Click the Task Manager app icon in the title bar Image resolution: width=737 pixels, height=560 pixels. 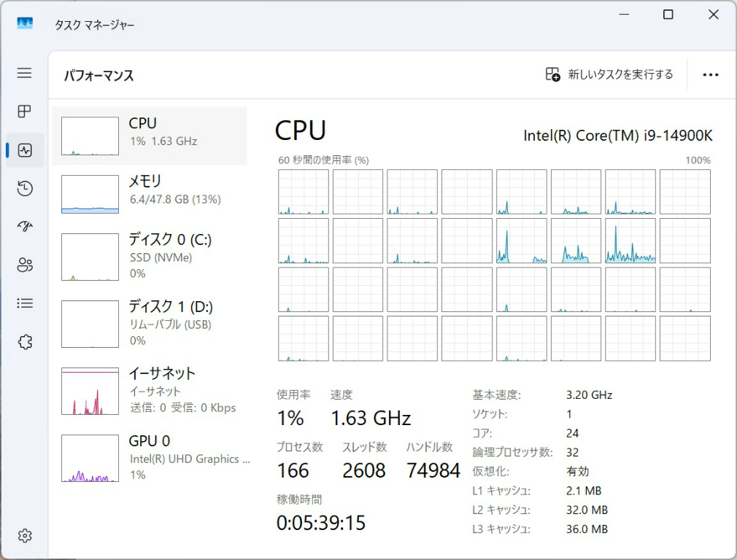[x=25, y=23]
